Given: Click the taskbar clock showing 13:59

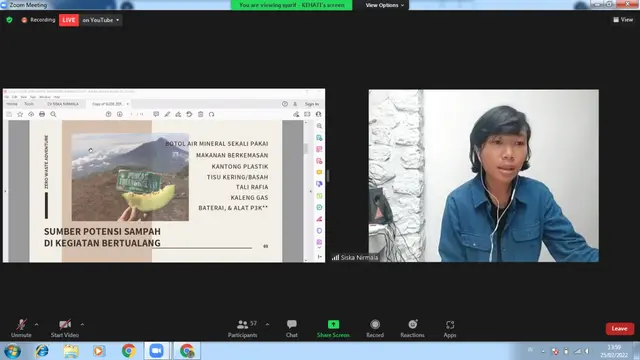Looking at the screenshot, I should tap(614, 351).
